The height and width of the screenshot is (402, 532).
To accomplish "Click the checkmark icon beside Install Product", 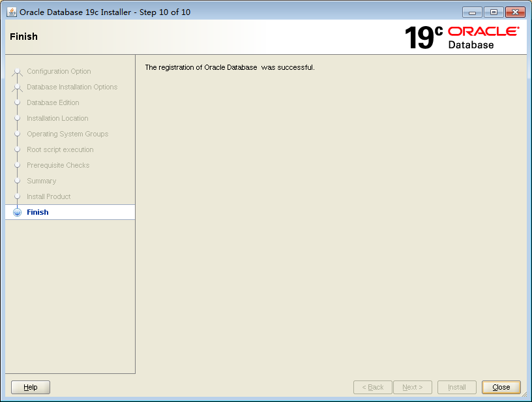I will pos(16,196).
